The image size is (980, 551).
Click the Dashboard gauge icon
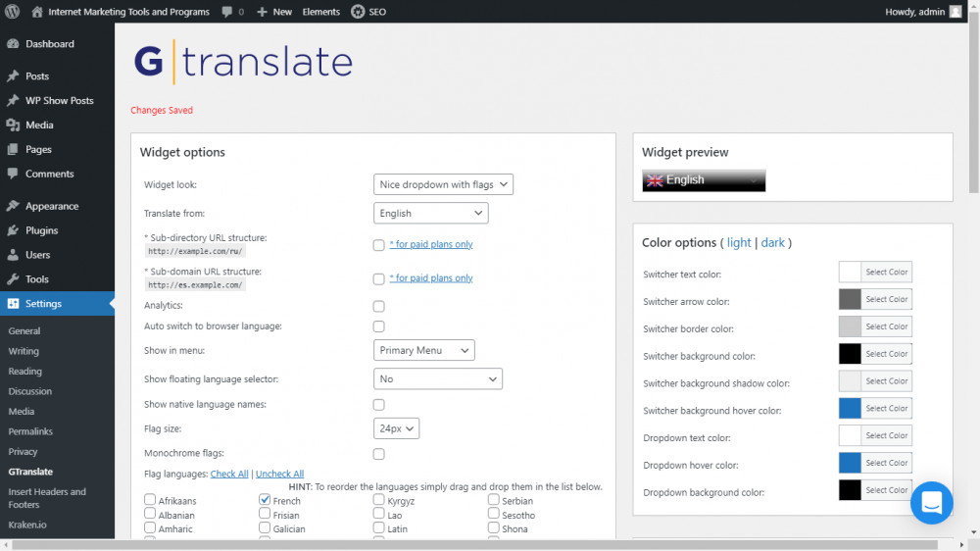pyautogui.click(x=13, y=44)
